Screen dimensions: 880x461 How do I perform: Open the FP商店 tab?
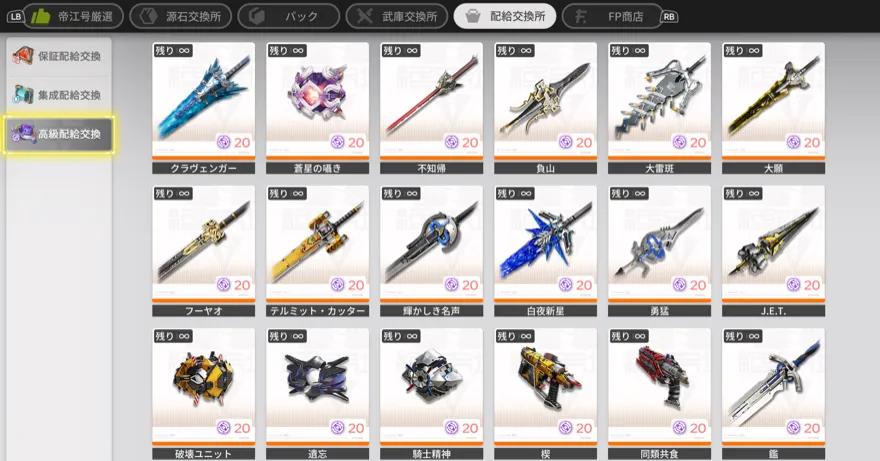tap(612, 16)
